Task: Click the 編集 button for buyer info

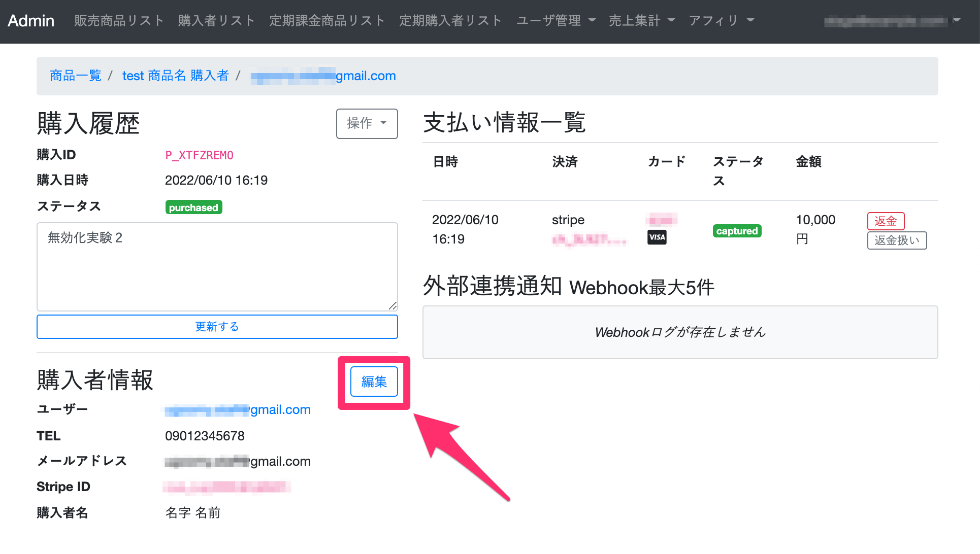Action: [x=374, y=382]
